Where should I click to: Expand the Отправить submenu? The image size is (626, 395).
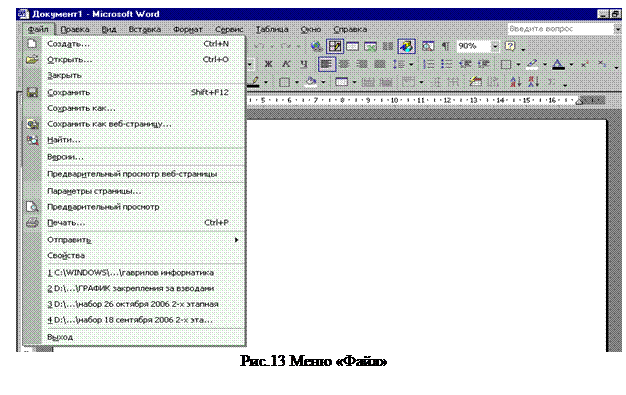tap(135, 240)
